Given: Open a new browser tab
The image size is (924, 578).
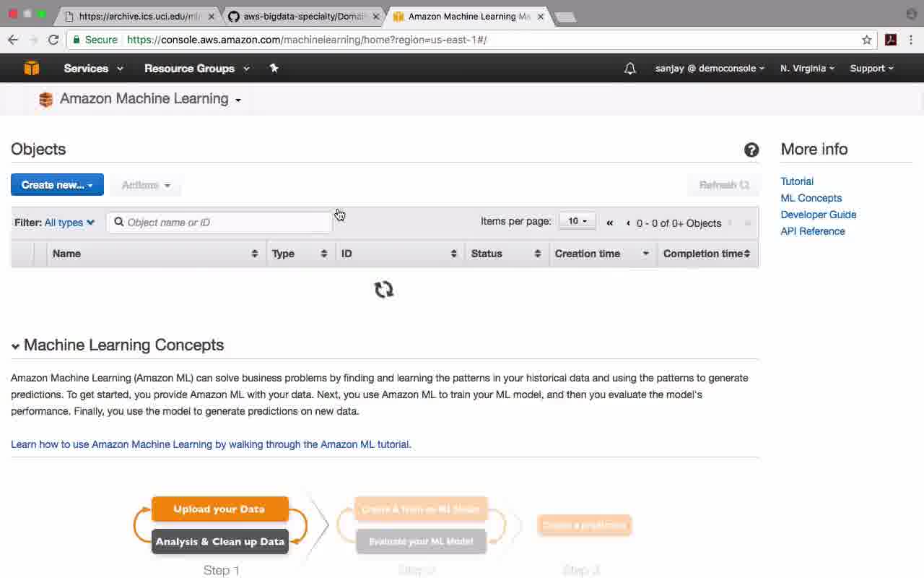Looking at the screenshot, I should pyautogui.click(x=565, y=17).
